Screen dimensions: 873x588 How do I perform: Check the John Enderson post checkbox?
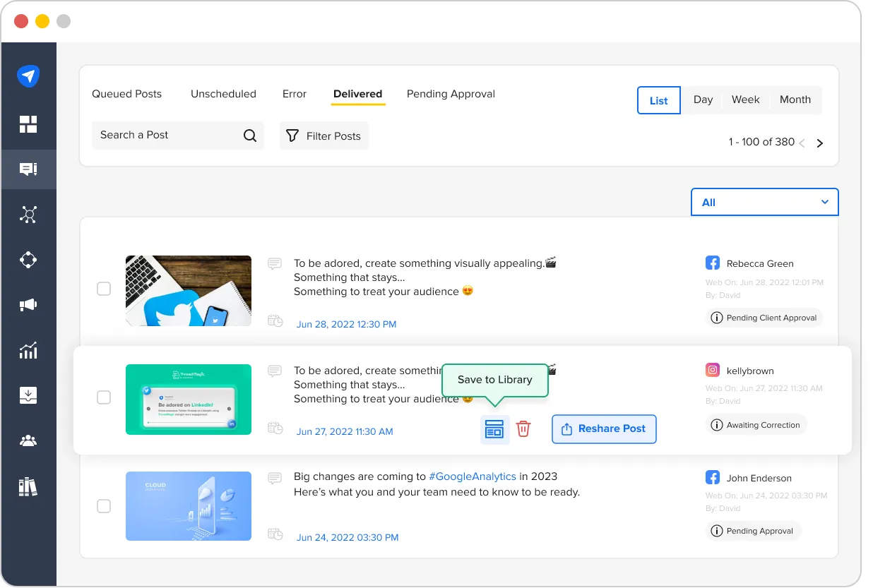[x=104, y=506]
